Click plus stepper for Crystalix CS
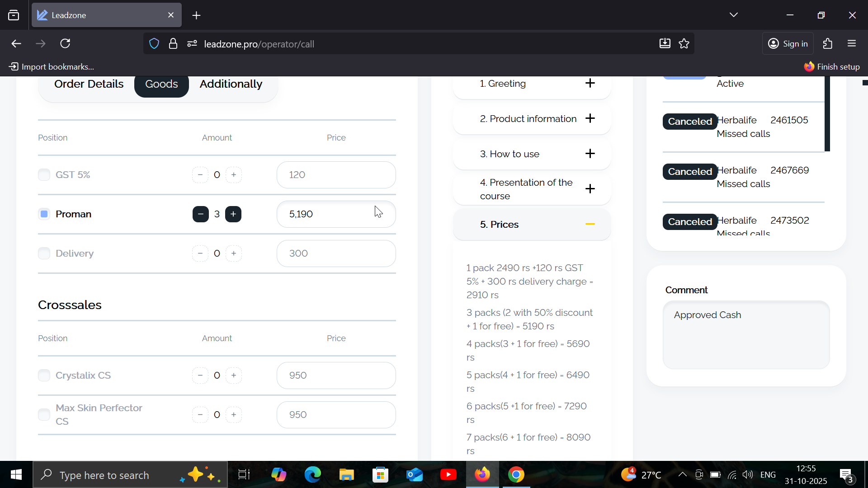This screenshot has height=488, width=868. pyautogui.click(x=233, y=375)
